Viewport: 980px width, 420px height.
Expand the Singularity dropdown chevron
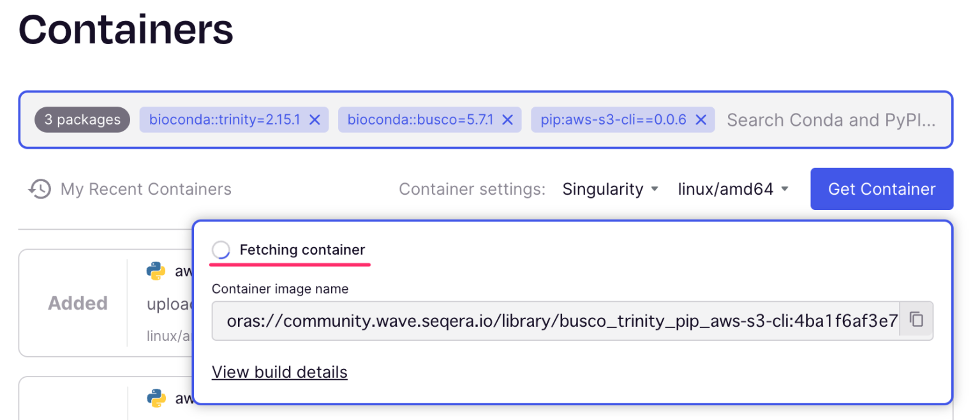[655, 189]
